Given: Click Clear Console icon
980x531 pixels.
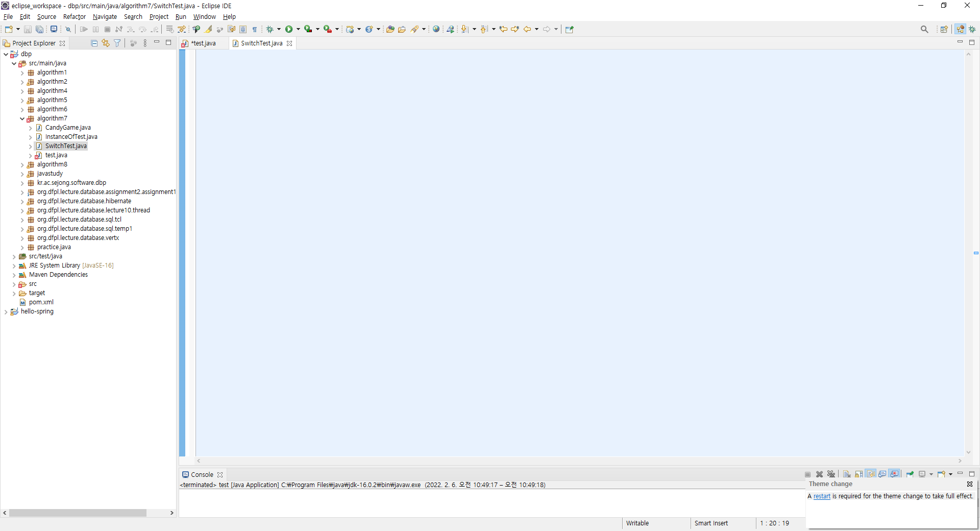Looking at the screenshot, I should 847,474.
